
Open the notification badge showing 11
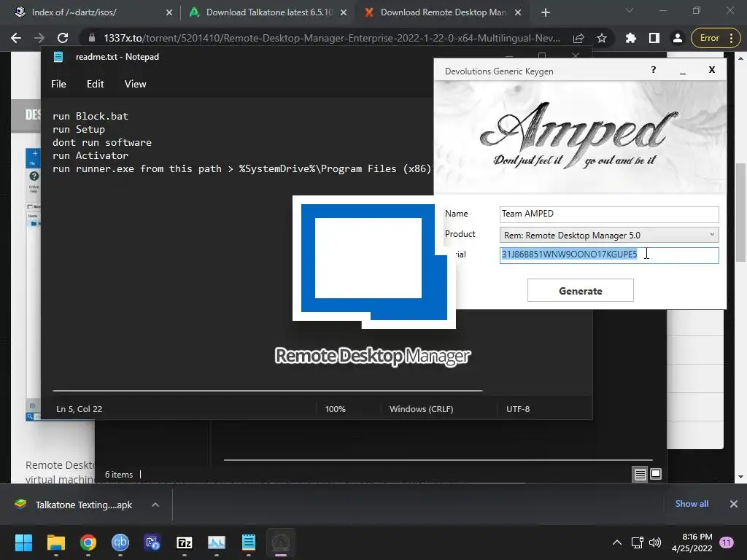[x=727, y=542]
